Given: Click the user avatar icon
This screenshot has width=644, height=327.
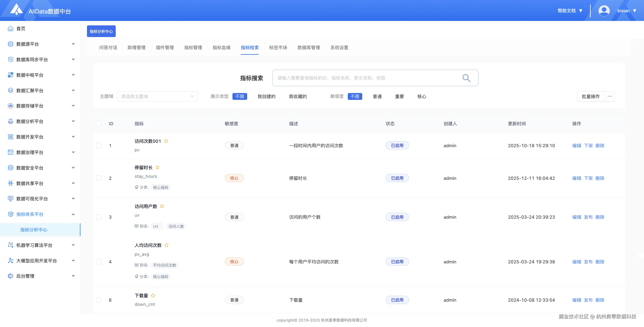Looking at the screenshot, I should 604,11.
